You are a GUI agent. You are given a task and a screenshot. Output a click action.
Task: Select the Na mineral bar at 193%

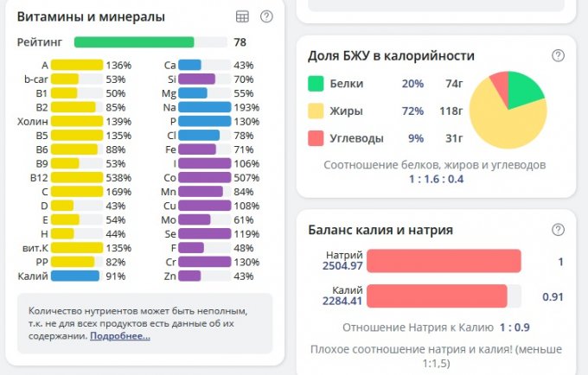[x=204, y=107]
